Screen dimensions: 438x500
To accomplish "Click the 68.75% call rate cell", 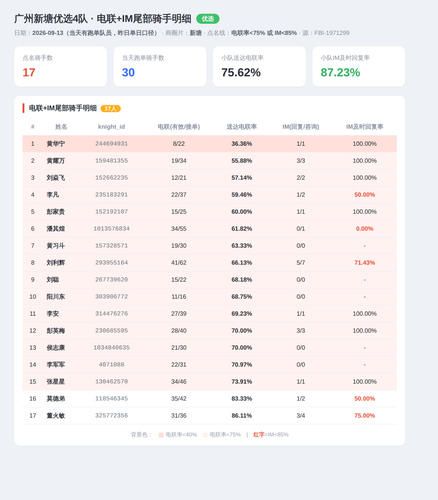I will (x=242, y=297).
